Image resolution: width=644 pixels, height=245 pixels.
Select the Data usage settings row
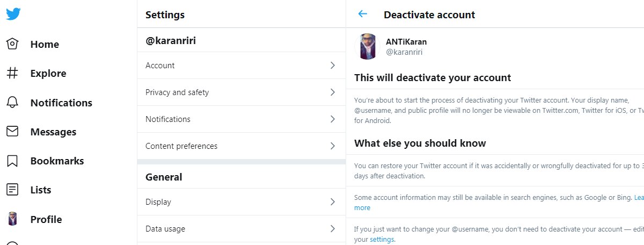(x=241, y=229)
